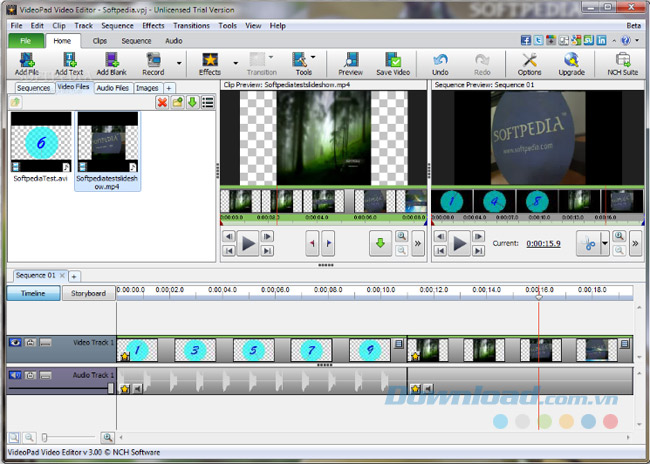Open the Effects menu
Screen dimensions: 650x464
click(153, 25)
